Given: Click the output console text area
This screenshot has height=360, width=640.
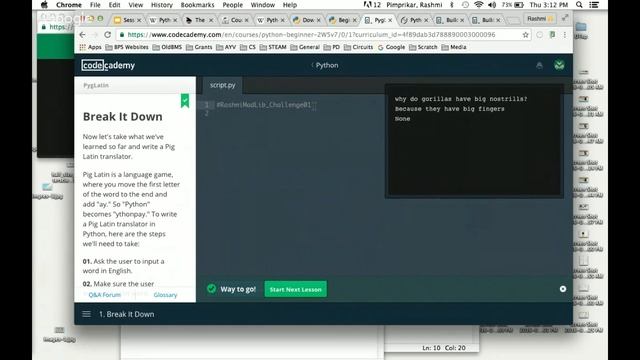Looking at the screenshot, I should pos(474,141).
